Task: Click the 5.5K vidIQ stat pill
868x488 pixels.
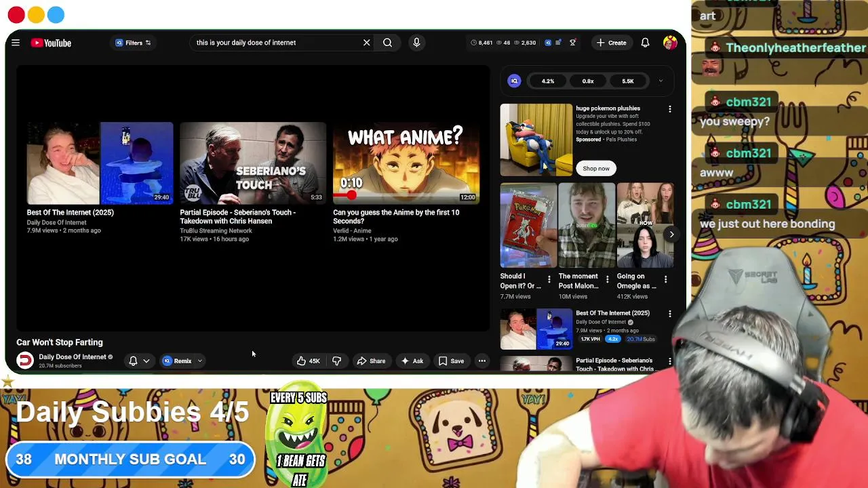Action: (628, 81)
